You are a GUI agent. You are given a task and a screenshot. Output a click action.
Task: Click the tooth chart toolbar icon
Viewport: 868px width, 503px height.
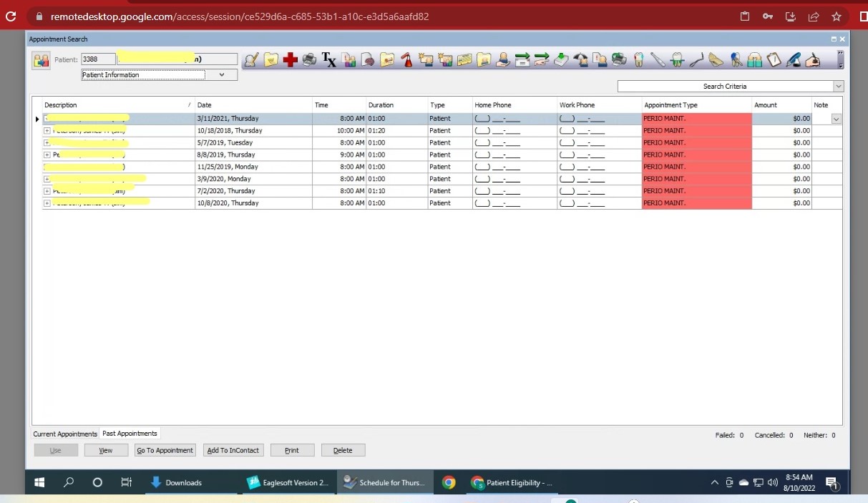pyautogui.click(x=639, y=60)
